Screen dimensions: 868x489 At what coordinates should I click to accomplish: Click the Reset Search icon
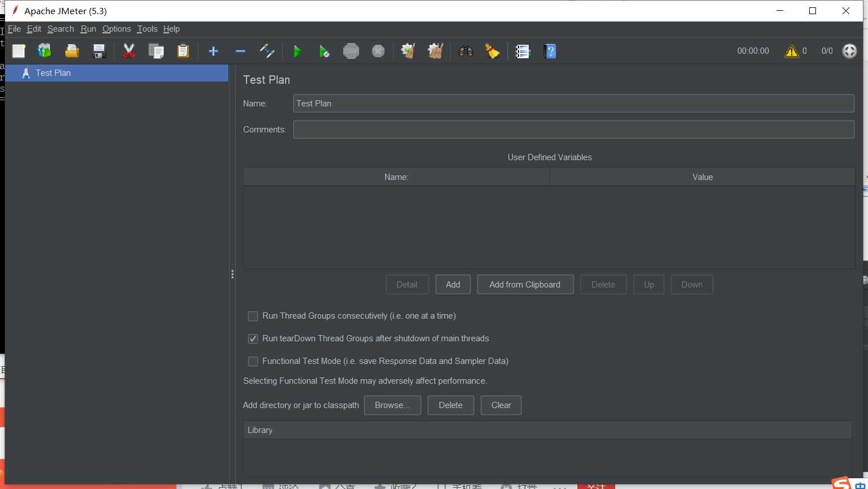pos(493,51)
